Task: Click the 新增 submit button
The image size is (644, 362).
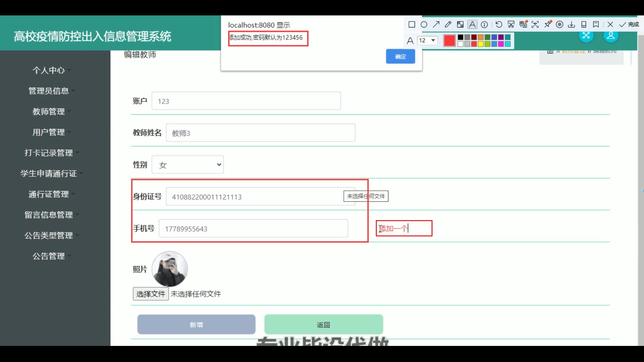Action: 196,324
